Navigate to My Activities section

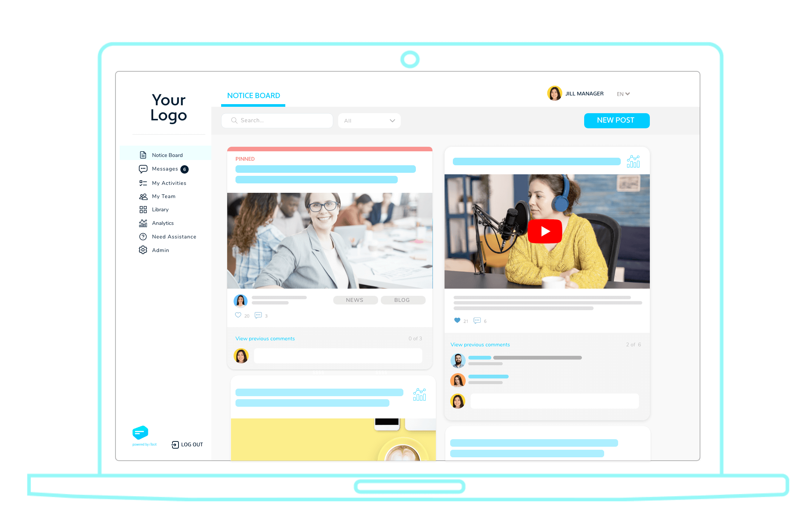point(169,183)
